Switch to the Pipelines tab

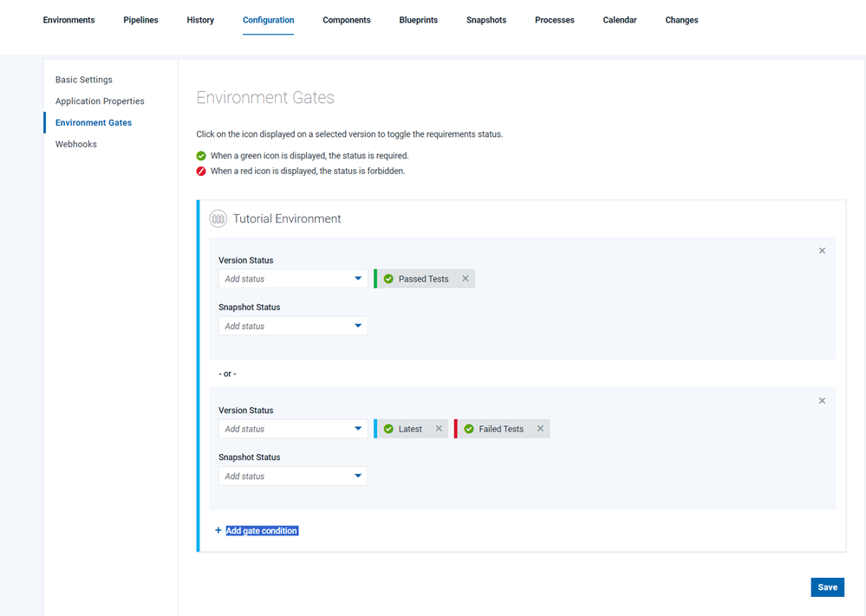[x=140, y=19]
